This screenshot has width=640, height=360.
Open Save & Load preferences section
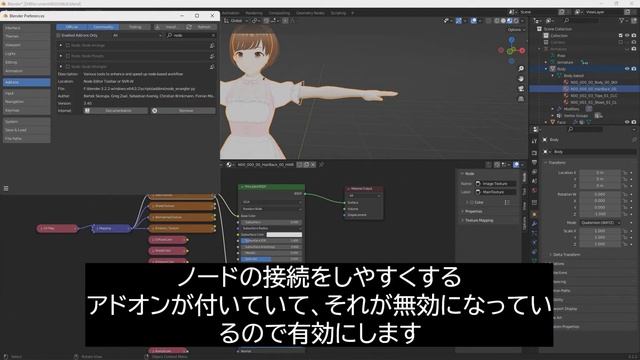click(x=27, y=130)
